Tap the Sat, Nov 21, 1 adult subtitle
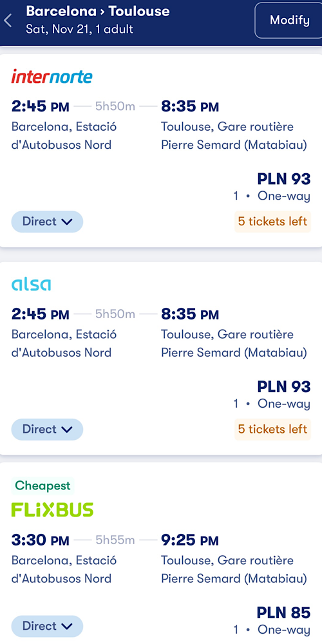The width and height of the screenshot is (322, 644). tap(80, 30)
